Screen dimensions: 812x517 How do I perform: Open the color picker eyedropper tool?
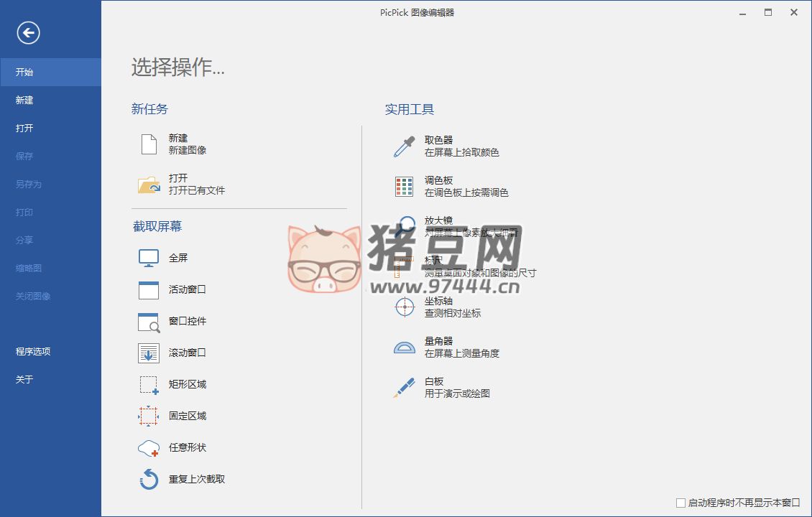pos(405,146)
